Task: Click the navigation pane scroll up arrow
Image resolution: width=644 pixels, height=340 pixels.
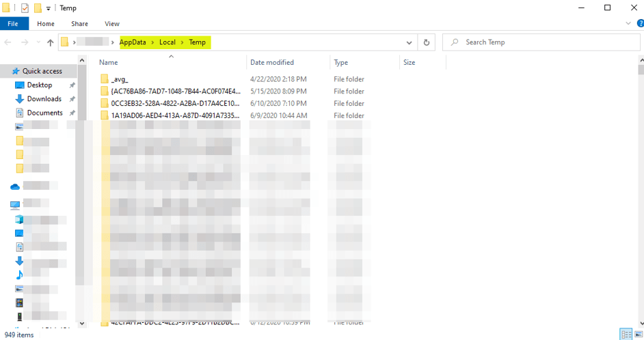Action: coord(82,61)
